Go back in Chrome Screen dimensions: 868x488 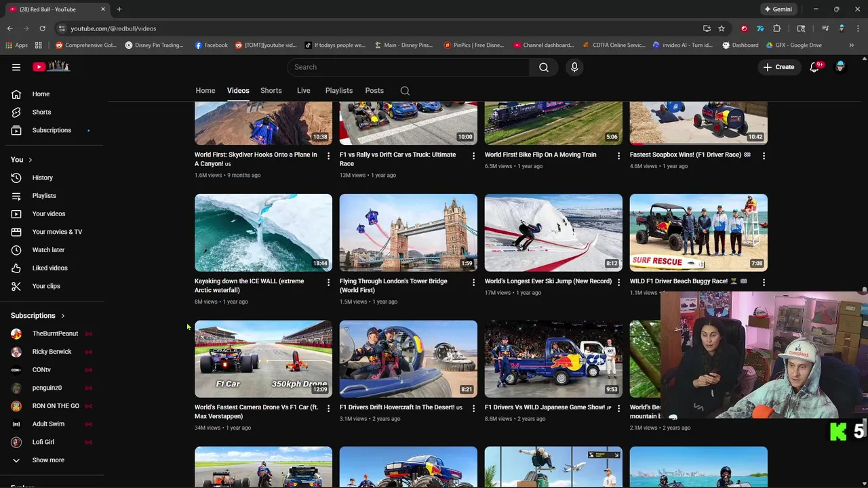coord(9,28)
